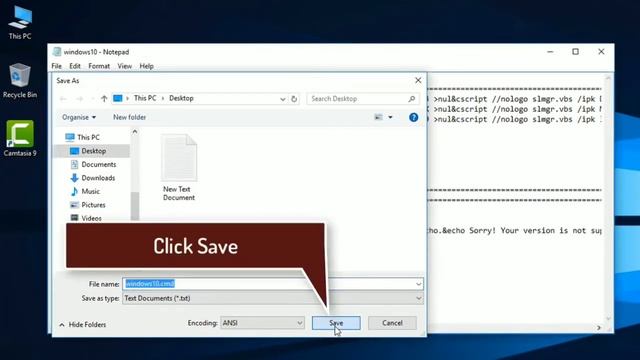Maximize the Notepad window
This screenshot has height=360, width=640.
[x=576, y=52]
